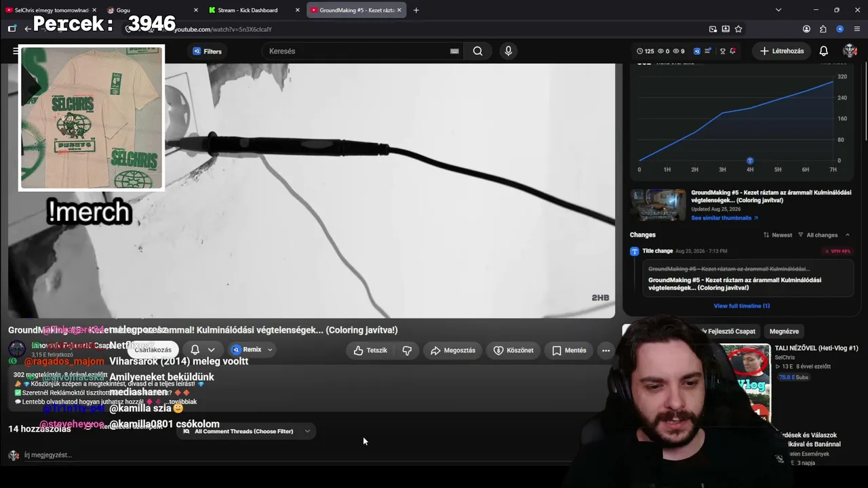The height and width of the screenshot is (488, 868).
Task: Click the 2HB watermark on the video
Action: coord(600,298)
